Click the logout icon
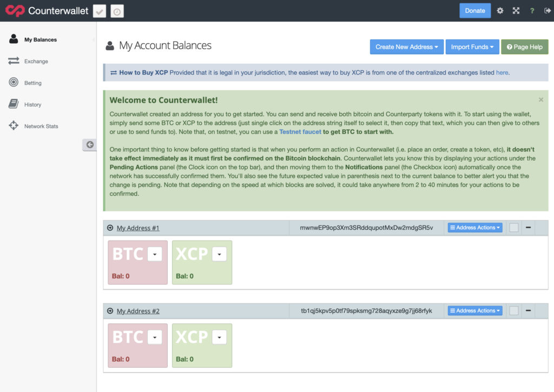554x392 pixels. click(x=548, y=11)
